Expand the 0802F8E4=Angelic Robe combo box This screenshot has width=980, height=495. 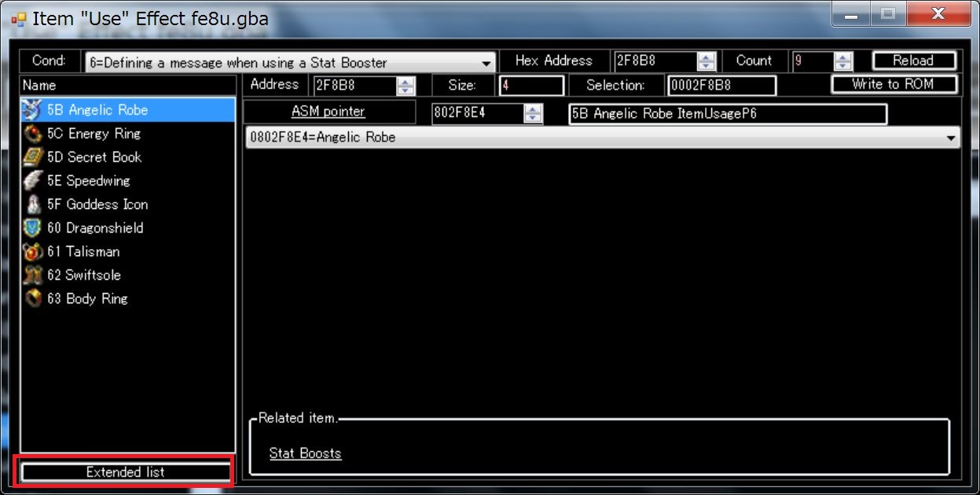[x=952, y=137]
